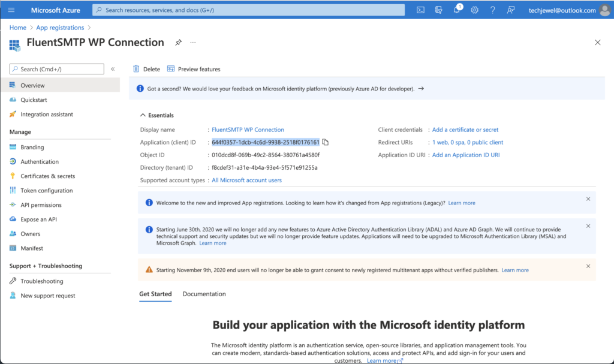Click the Home breadcrumb link
Screen dimensions: 614x364
pos(18,28)
